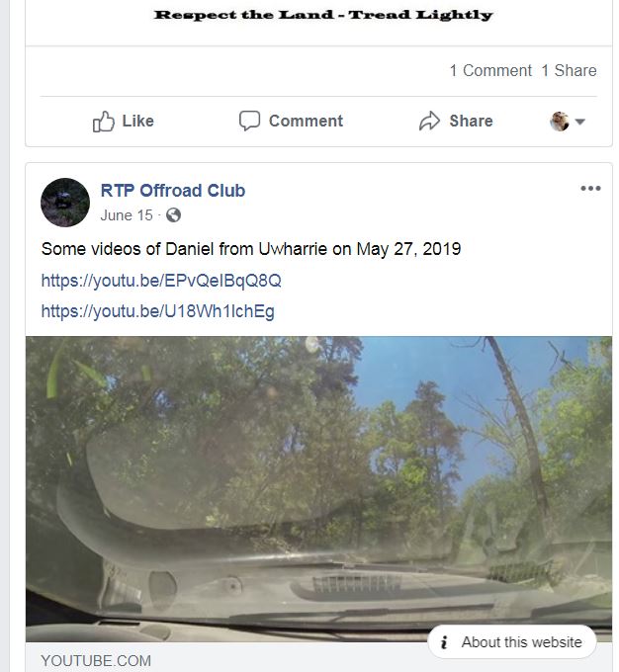
Task: Open RTP Offroad Club profile picture
Action: click(65, 203)
